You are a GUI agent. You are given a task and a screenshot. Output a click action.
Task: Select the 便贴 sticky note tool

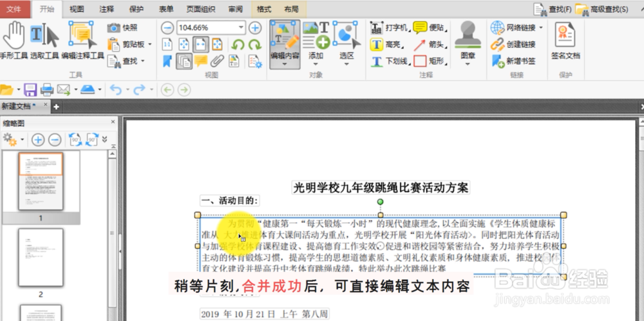[x=430, y=28]
